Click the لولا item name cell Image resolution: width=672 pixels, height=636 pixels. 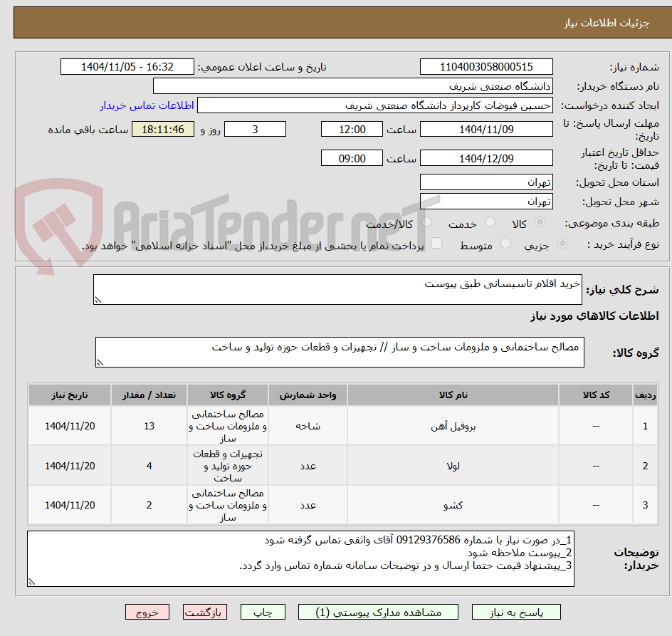pyautogui.click(x=453, y=466)
